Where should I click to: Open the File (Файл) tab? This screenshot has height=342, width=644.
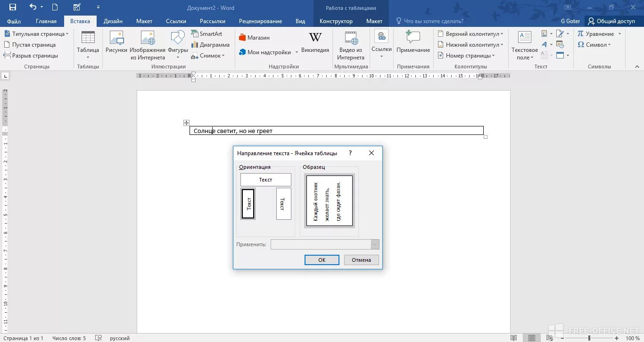[14, 21]
